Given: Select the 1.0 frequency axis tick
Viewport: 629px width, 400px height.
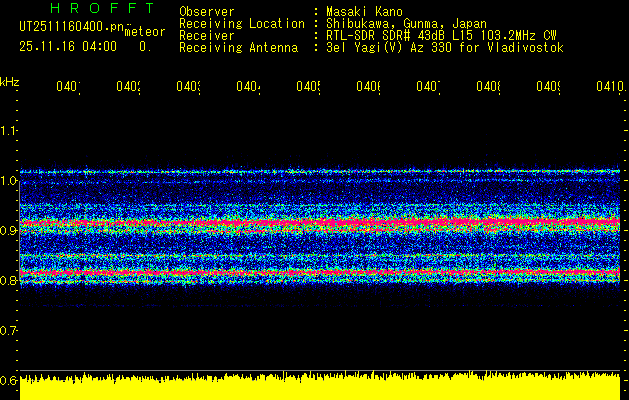Looking at the screenshot, I should point(10,181).
